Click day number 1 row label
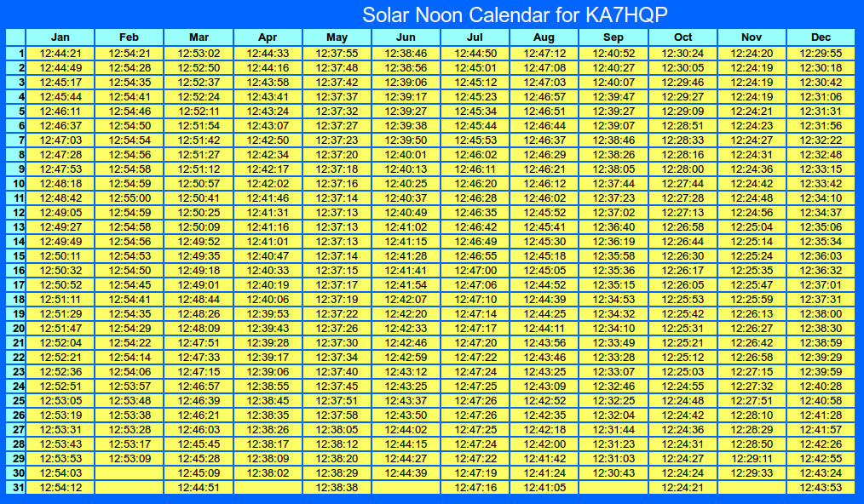 pos(15,54)
